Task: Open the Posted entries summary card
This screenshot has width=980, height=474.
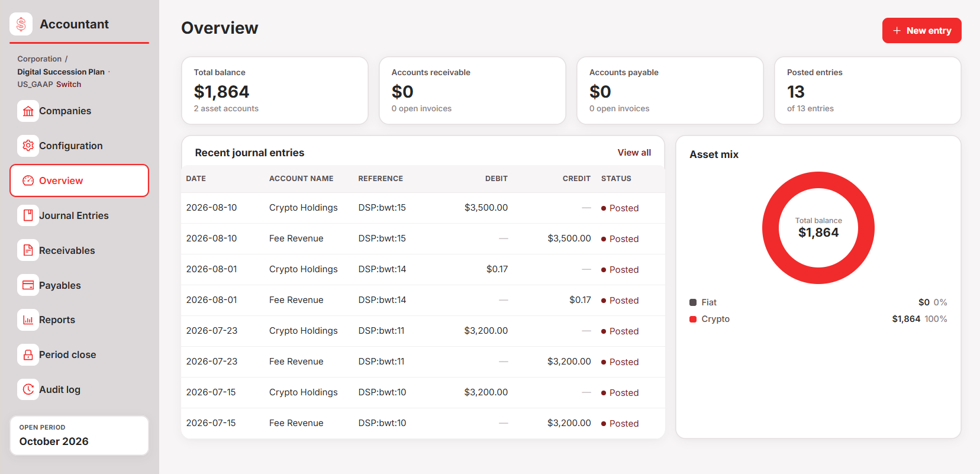Action: pyautogui.click(x=868, y=91)
